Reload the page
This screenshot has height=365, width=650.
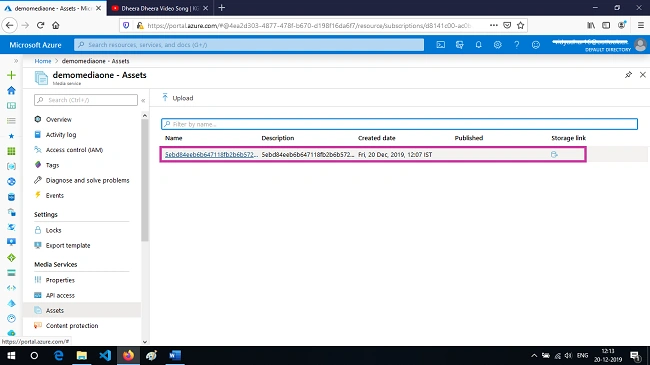(40, 25)
